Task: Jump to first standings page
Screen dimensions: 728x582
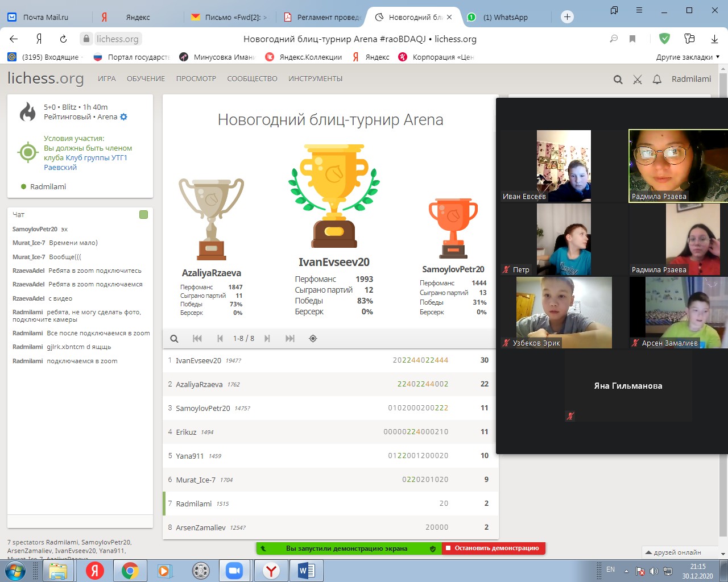Action: 197,339
